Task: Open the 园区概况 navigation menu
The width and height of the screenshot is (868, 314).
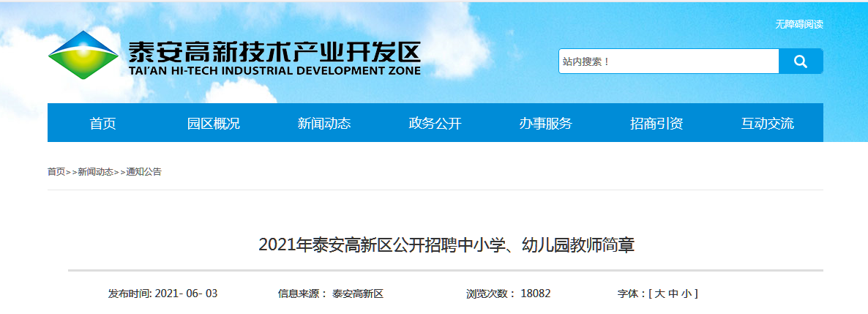Action: [x=214, y=123]
